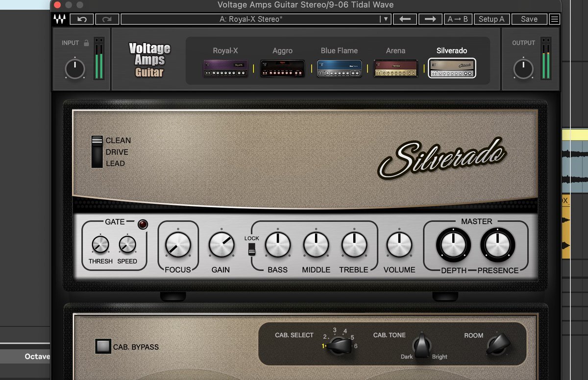This screenshot has width=588, height=380.
Task: Click the master DEPTH knob
Action: pos(453,245)
